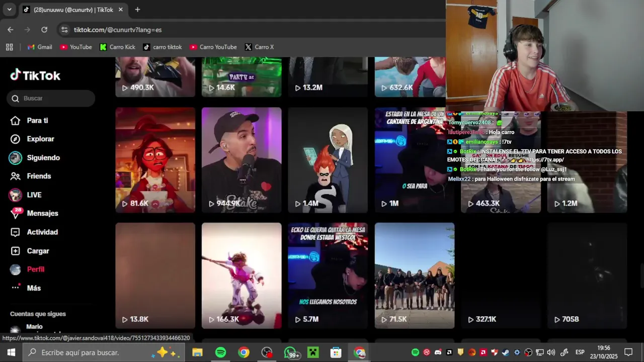Click the Cuentas que sigues heading
Image resolution: width=644 pixels, height=362 pixels.
tap(38, 314)
